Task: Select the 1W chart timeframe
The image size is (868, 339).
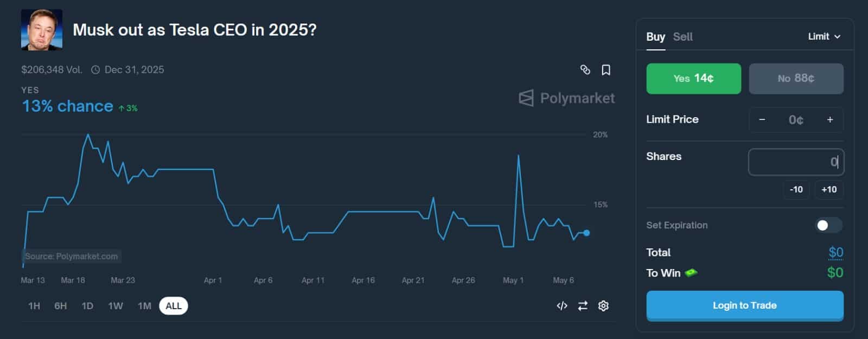Action: click(x=116, y=306)
